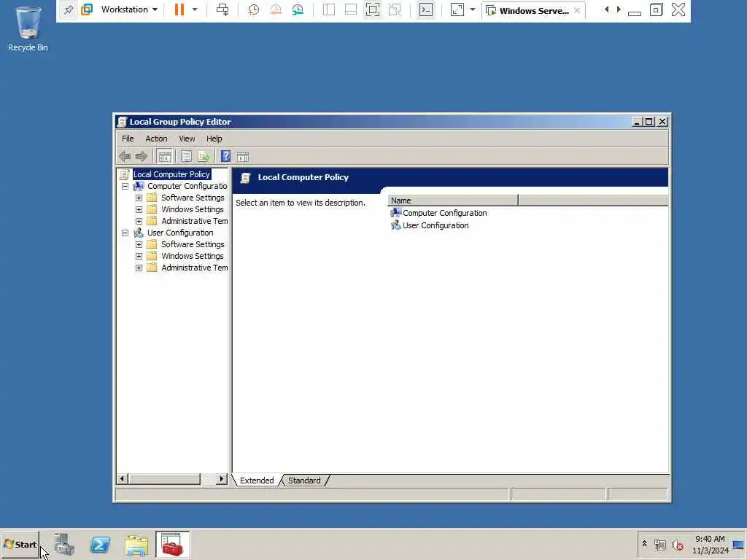Select Local Computer Policy root node in tree

coord(171,174)
